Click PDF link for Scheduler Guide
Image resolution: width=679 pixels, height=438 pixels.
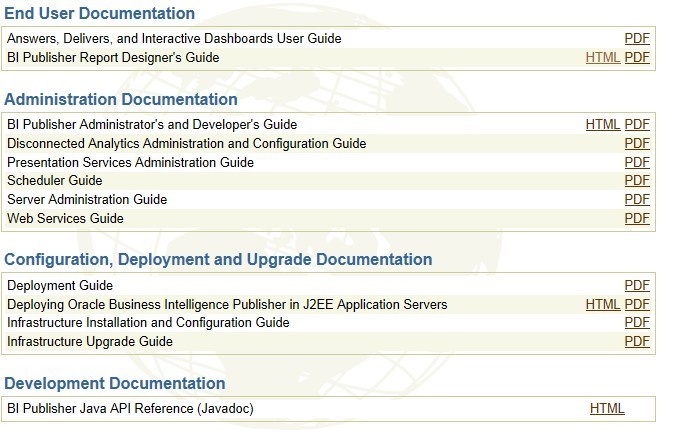pyautogui.click(x=637, y=181)
